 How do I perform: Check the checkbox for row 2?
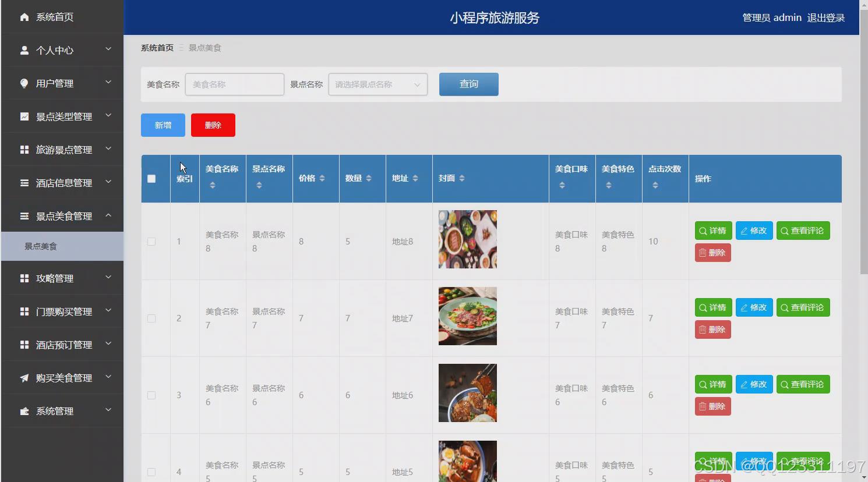pyautogui.click(x=151, y=318)
